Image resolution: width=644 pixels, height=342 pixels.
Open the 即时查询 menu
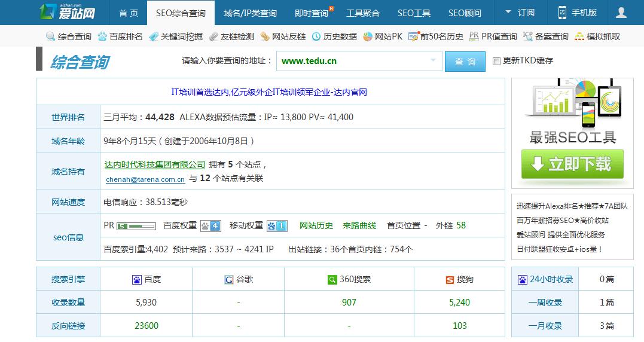click(312, 13)
